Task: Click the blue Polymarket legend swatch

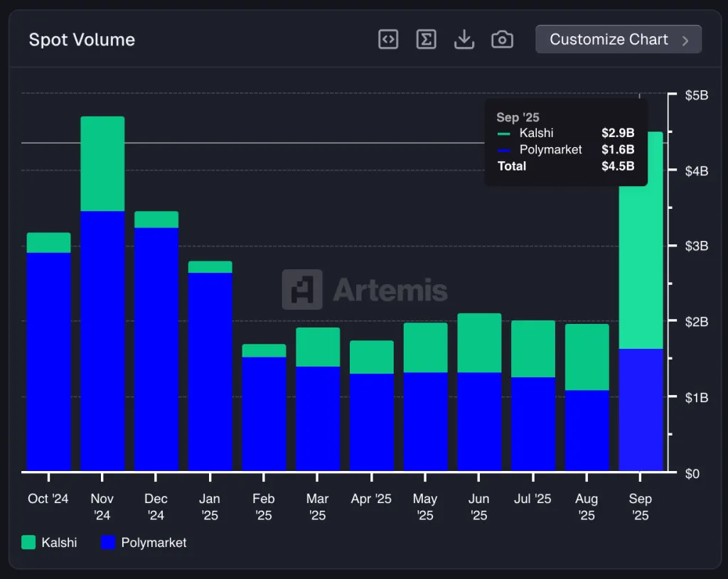Action: point(108,542)
